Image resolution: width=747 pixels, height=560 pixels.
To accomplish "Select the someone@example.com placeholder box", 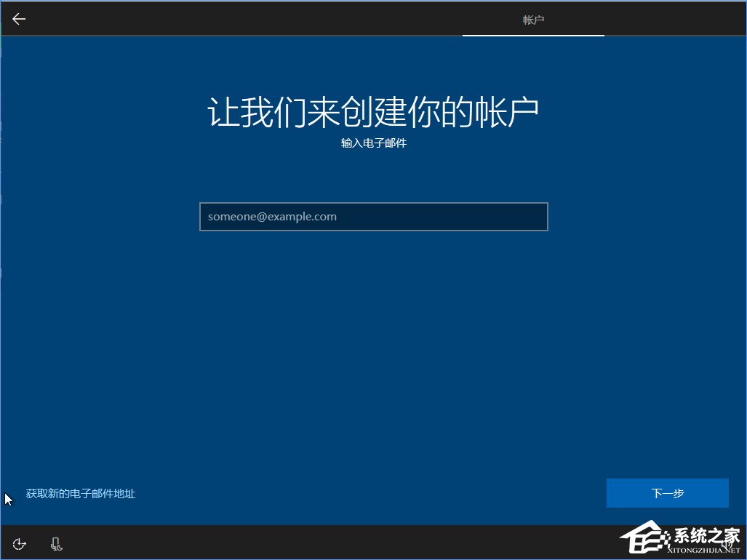I will pos(373,216).
